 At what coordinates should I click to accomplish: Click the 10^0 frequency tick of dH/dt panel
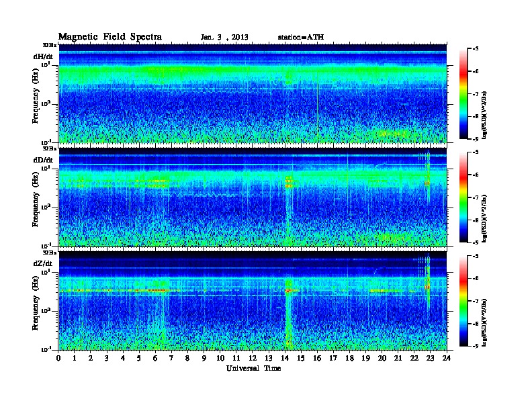(46, 103)
